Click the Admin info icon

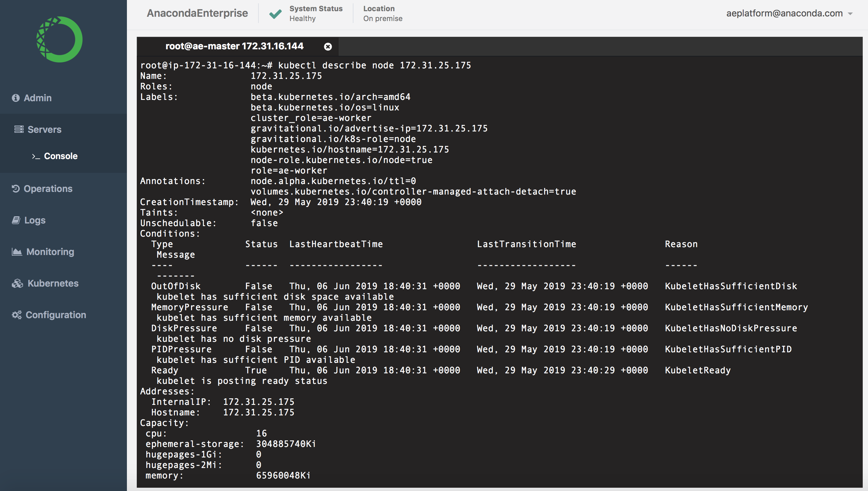[15, 98]
